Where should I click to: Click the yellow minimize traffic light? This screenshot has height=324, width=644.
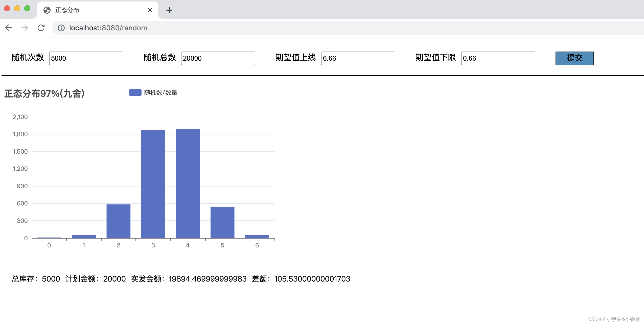coord(17,8)
